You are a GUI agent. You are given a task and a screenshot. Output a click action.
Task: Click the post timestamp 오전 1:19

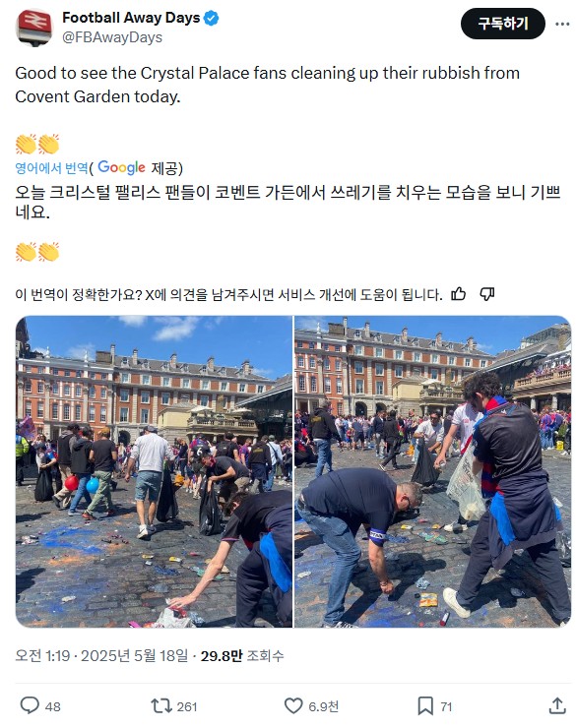42,655
